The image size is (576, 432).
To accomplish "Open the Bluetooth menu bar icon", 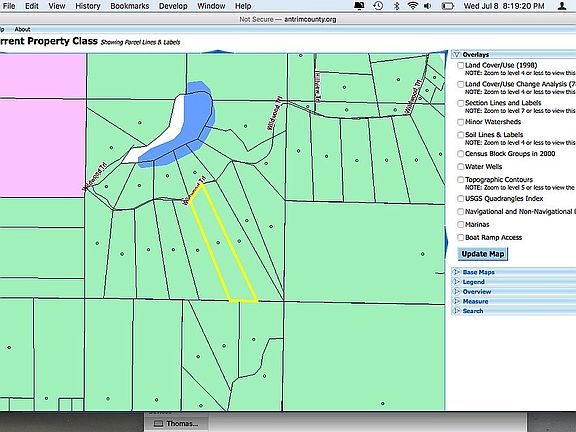I will [x=396, y=6].
